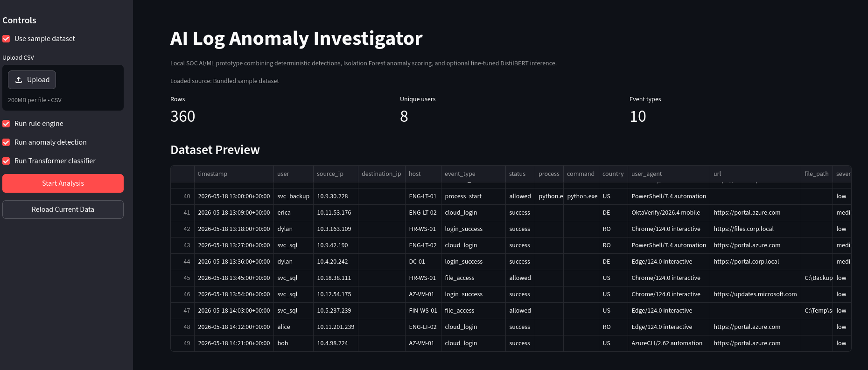868x370 pixels.
Task: Click Reload Current Data button
Action: [63, 209]
